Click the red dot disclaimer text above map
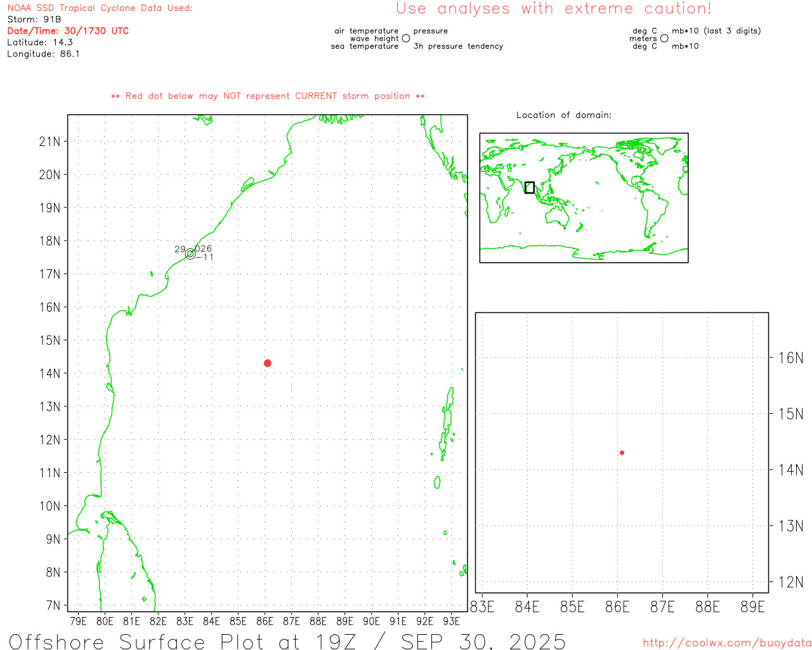The height and width of the screenshot is (650, 812). click(268, 96)
